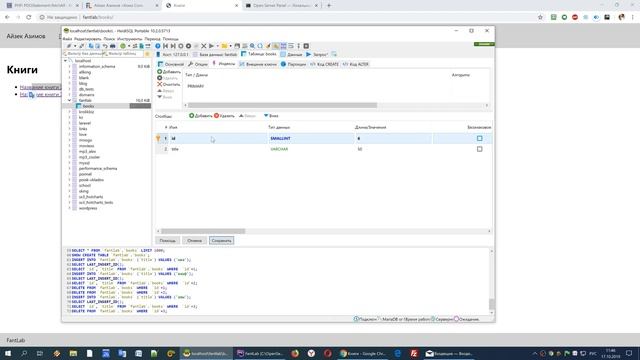Click the Windows Start button
This screenshot has height=360, width=640.
[8, 353]
